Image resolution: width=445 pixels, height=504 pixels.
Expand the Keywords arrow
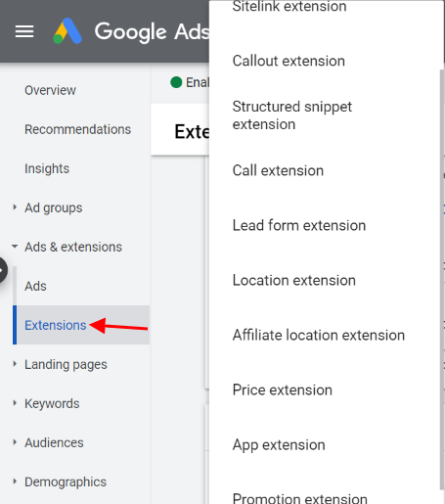pyautogui.click(x=15, y=403)
